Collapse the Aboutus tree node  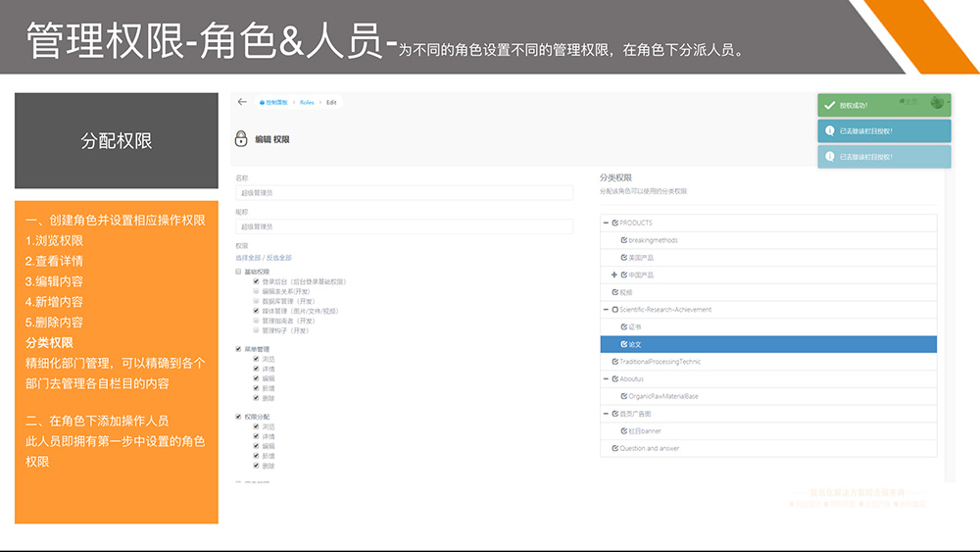point(606,378)
